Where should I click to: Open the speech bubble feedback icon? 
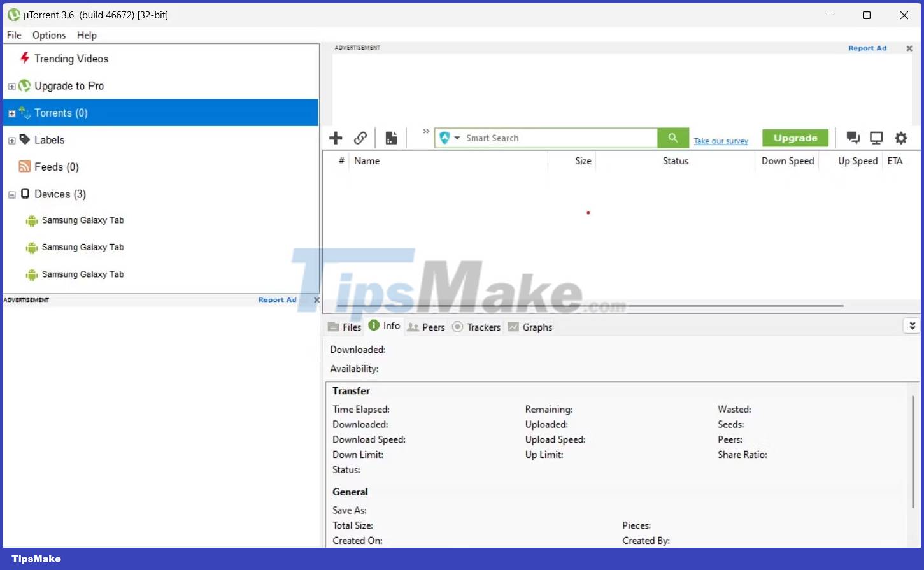[x=853, y=138]
